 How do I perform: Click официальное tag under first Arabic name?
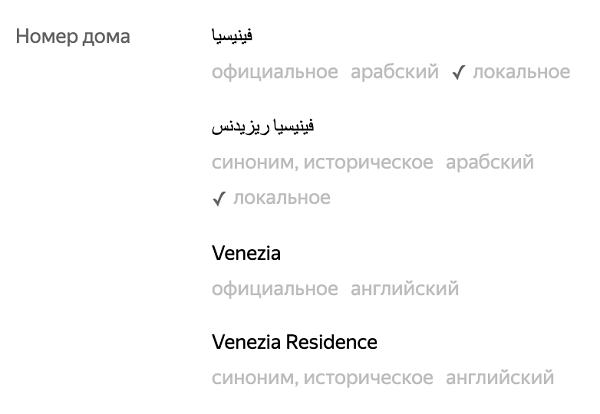point(275,72)
